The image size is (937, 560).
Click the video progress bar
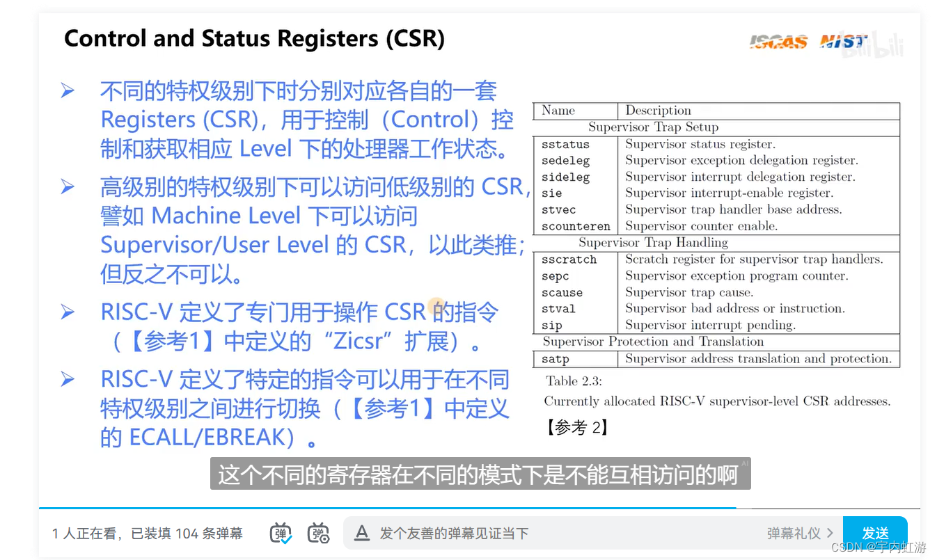(x=479, y=508)
